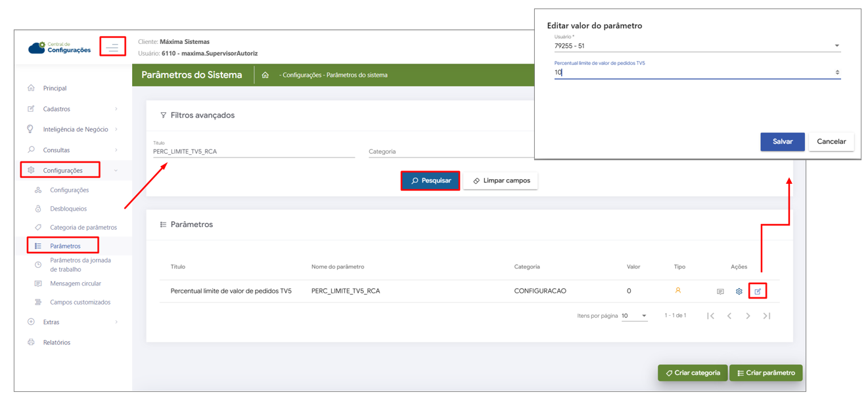
Task: Go to next results page
Action: pyautogui.click(x=748, y=316)
